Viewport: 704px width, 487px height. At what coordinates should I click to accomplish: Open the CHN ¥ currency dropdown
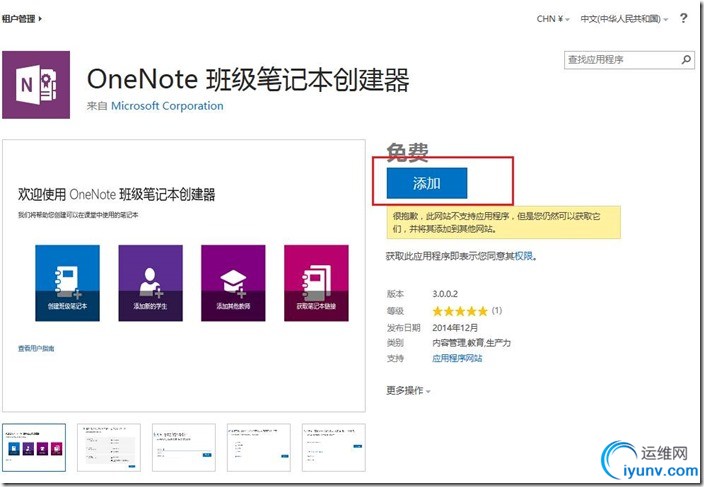coord(553,19)
